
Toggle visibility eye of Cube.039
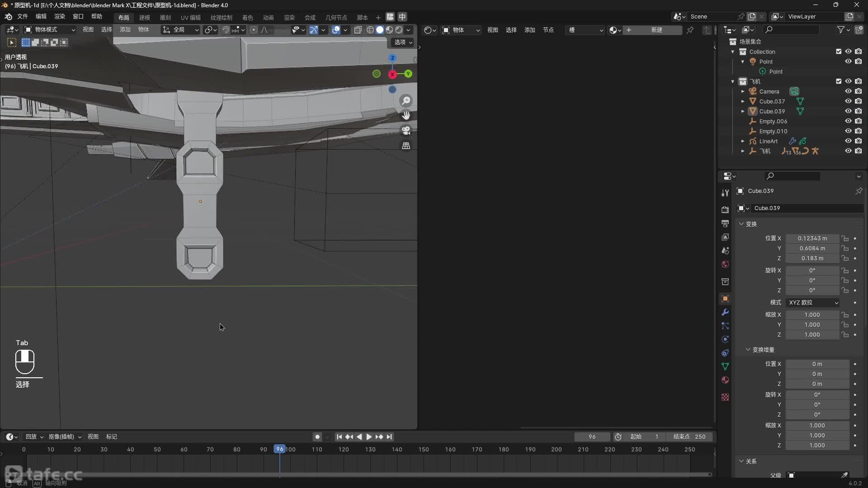(x=848, y=111)
